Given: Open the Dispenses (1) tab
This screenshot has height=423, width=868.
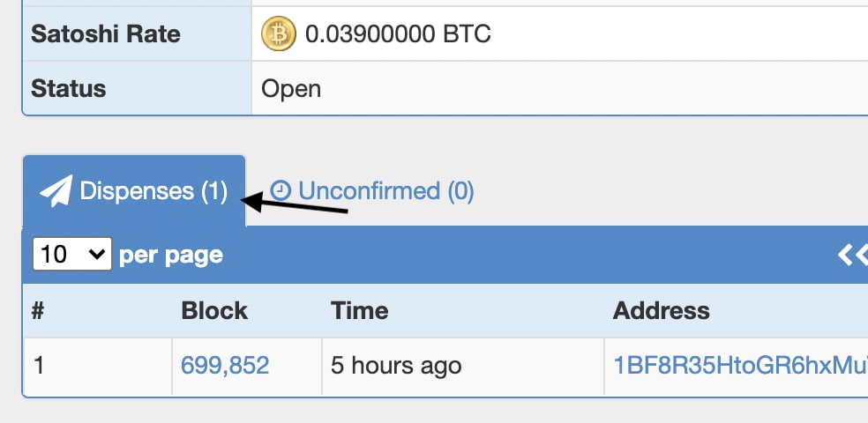Looking at the screenshot, I should pyautogui.click(x=134, y=191).
